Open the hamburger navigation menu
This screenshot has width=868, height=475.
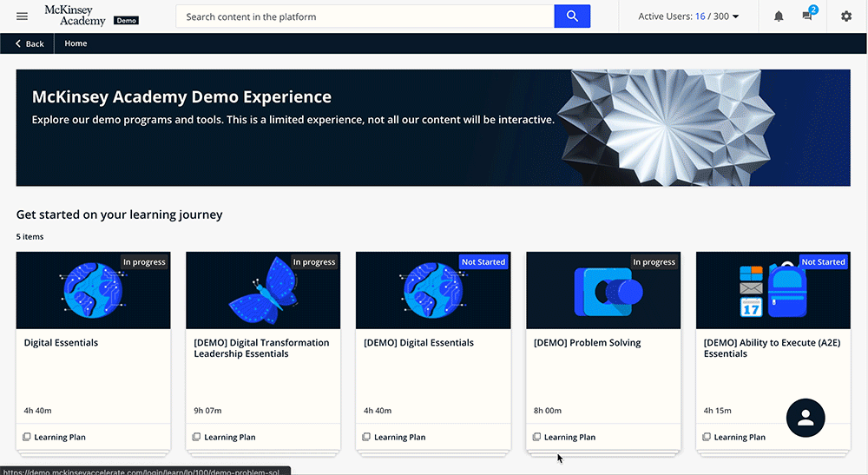pos(23,16)
